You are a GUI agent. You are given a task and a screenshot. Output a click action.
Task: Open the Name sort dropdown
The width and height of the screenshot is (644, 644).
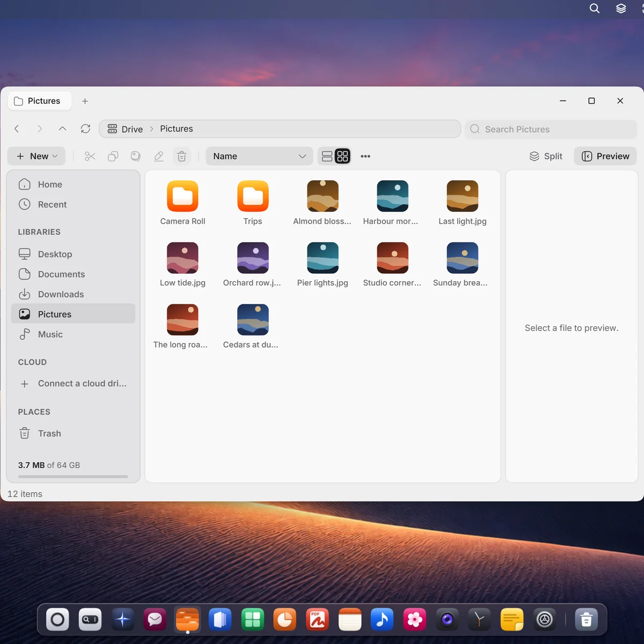click(260, 156)
